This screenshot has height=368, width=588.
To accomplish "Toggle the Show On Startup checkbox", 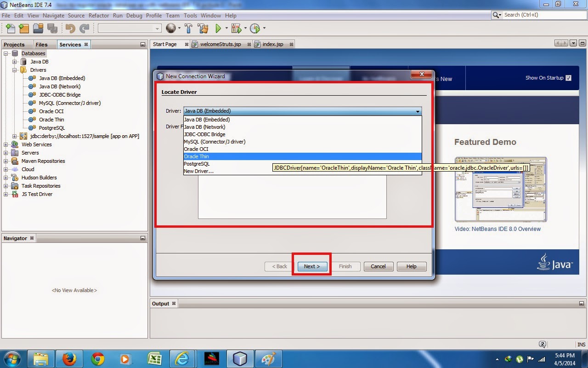I will tap(568, 78).
